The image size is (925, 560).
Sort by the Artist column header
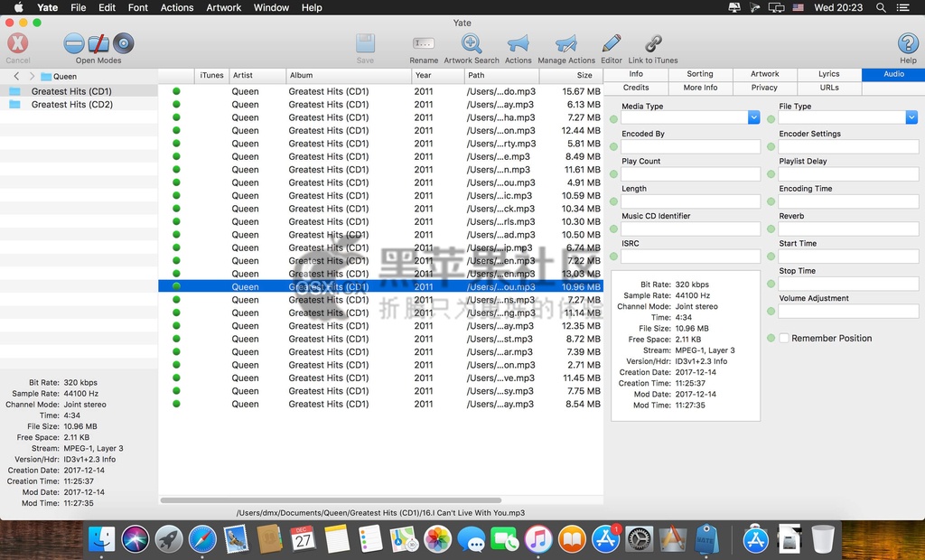(257, 76)
